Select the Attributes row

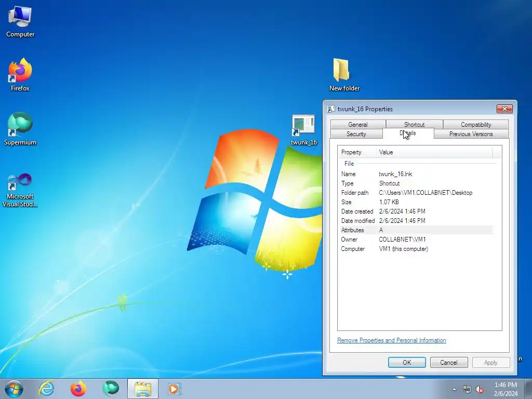(x=416, y=230)
